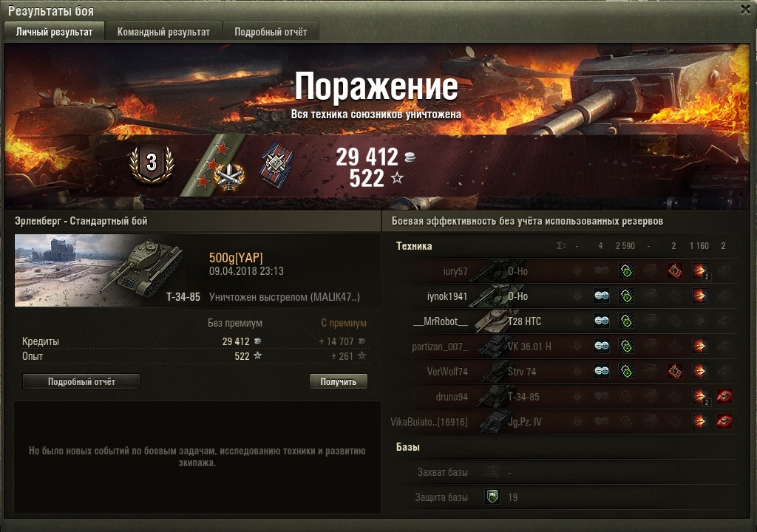Click the T-34-85 tank map thumbnail
The height and width of the screenshot is (532, 757).
coord(108,270)
